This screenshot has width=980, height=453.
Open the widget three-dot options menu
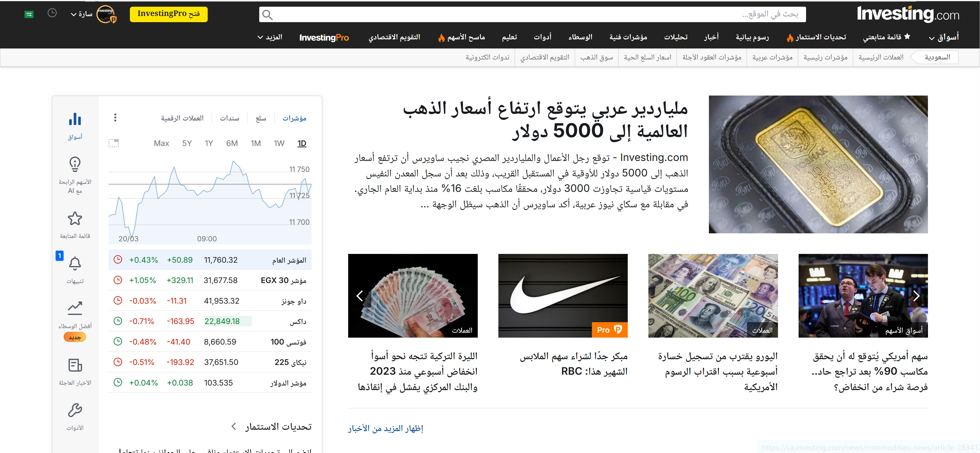point(115,117)
